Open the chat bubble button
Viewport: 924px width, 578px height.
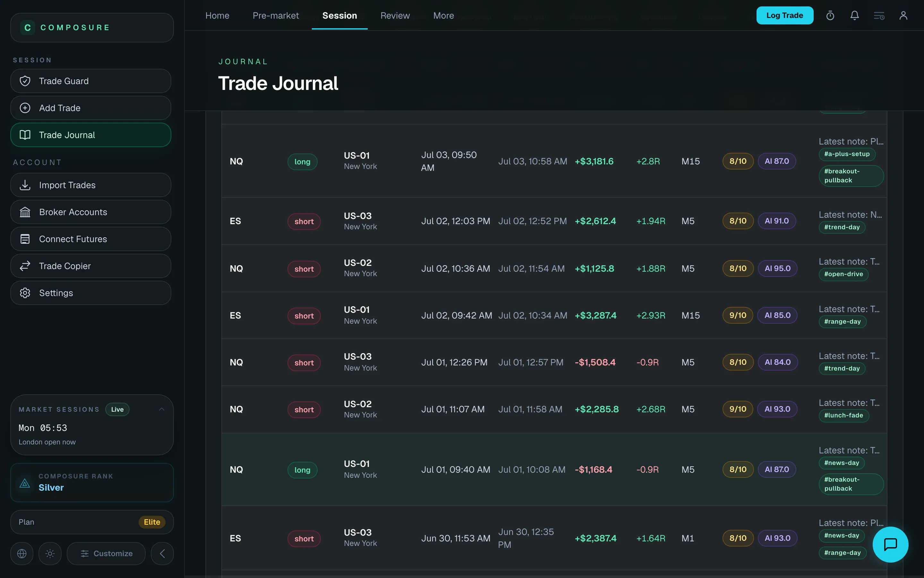pos(890,544)
